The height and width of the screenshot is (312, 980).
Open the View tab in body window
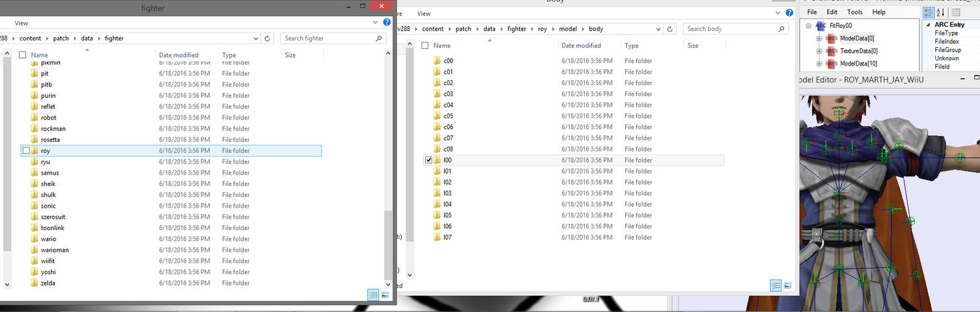tap(424, 13)
